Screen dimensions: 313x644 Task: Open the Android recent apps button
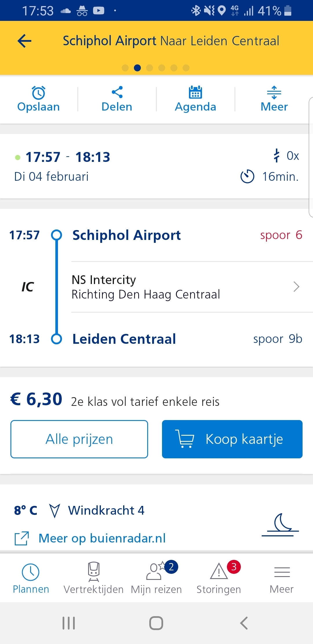[x=69, y=623]
